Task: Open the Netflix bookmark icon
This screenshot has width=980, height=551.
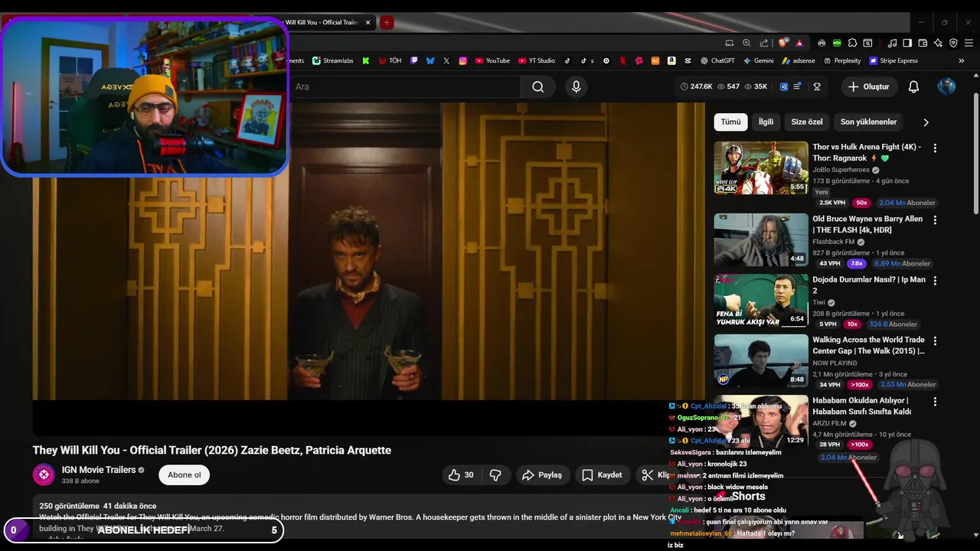Action: click(622, 60)
